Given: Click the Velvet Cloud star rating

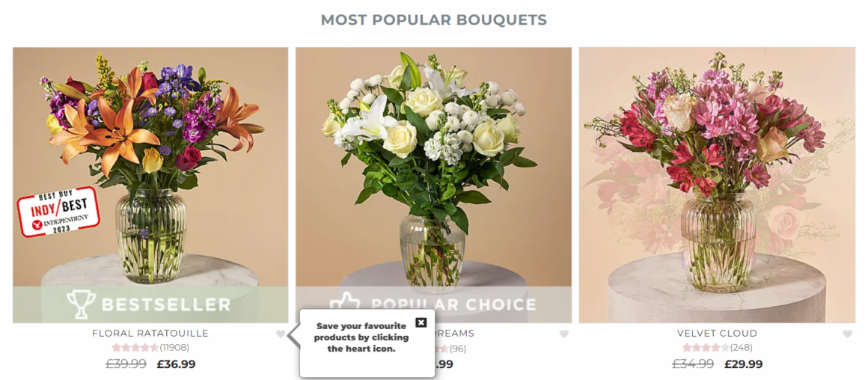Looking at the screenshot, I should 706,348.
